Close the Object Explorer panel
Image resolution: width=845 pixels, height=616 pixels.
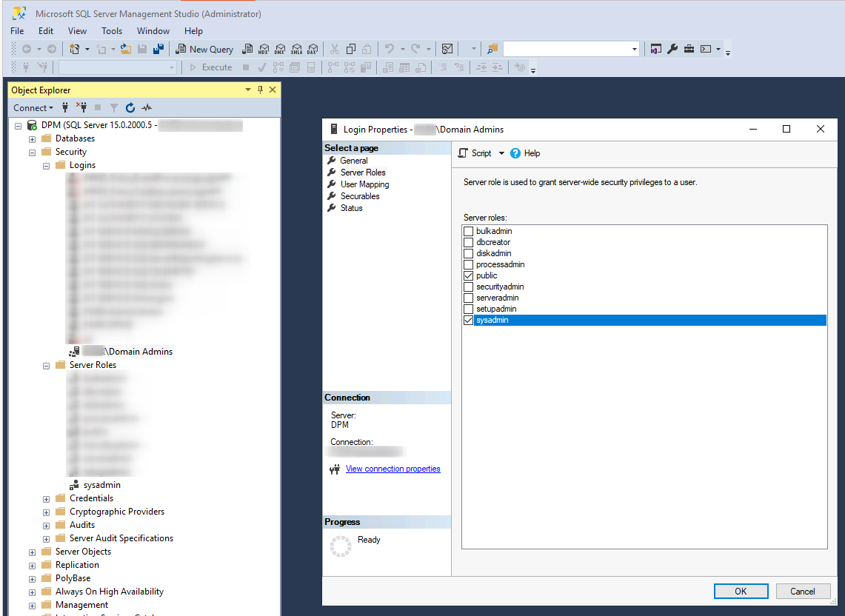273,90
